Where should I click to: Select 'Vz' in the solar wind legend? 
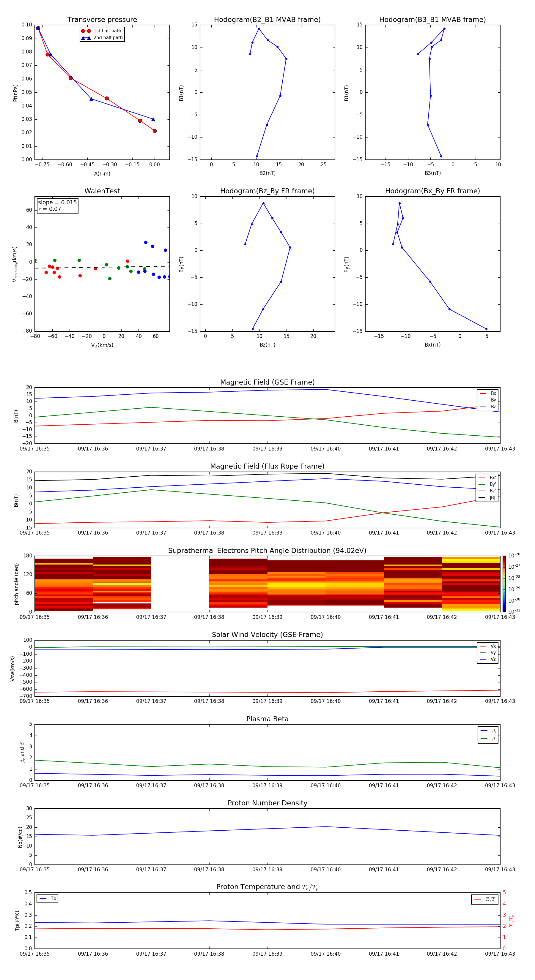point(488,659)
